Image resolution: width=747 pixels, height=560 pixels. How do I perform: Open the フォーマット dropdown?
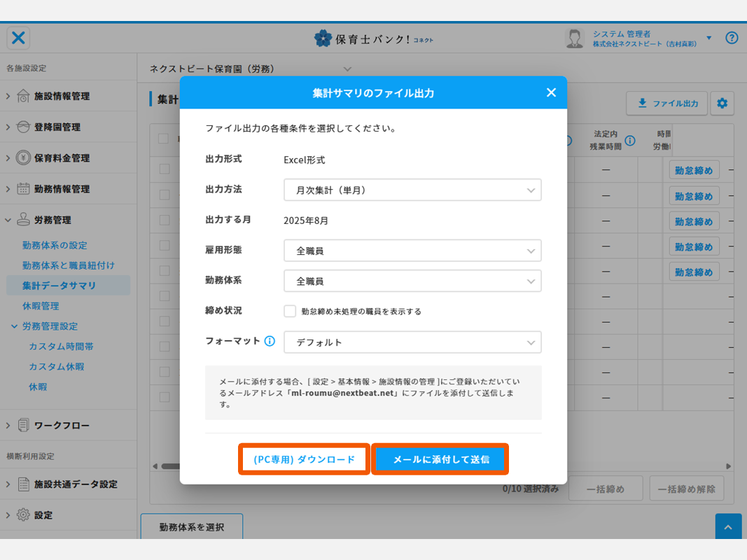pos(412,342)
